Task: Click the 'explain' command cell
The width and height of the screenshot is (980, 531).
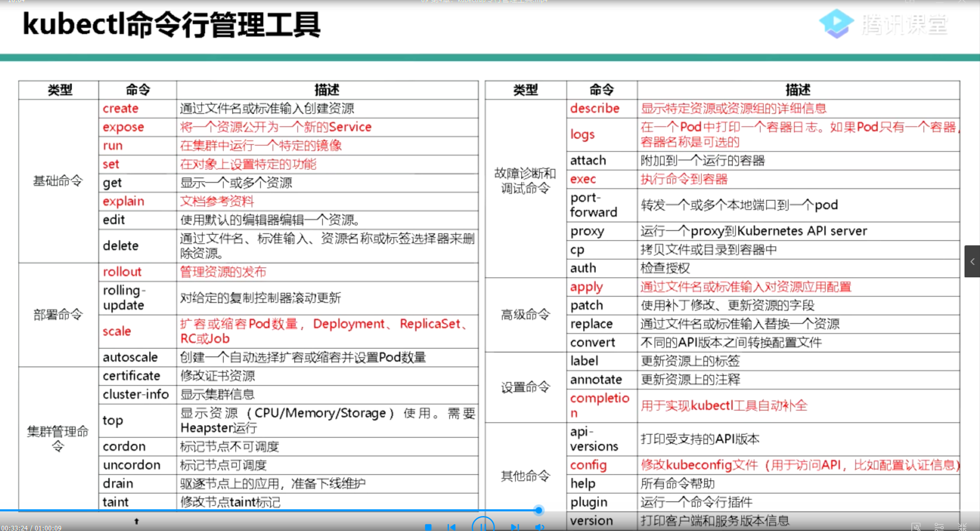Action: (x=137, y=201)
